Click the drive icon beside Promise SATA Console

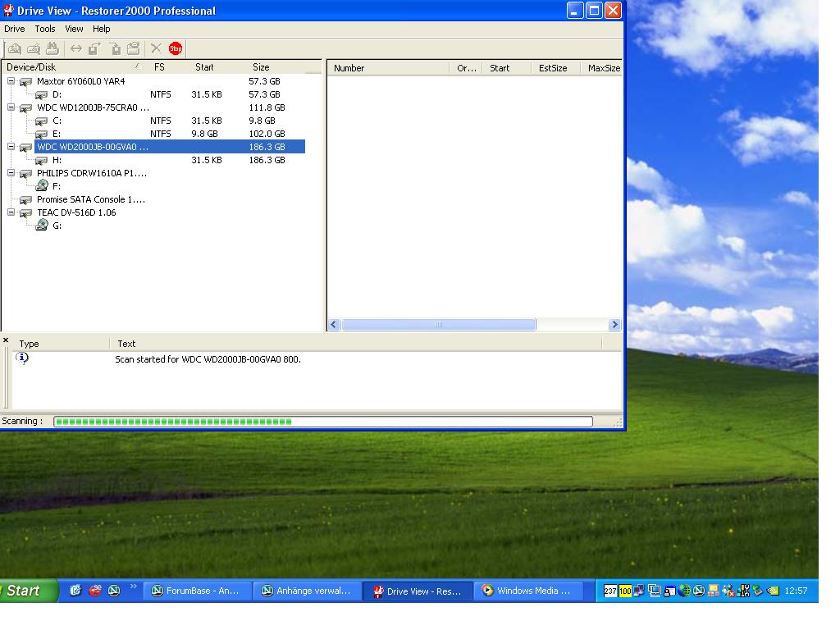(x=25, y=200)
